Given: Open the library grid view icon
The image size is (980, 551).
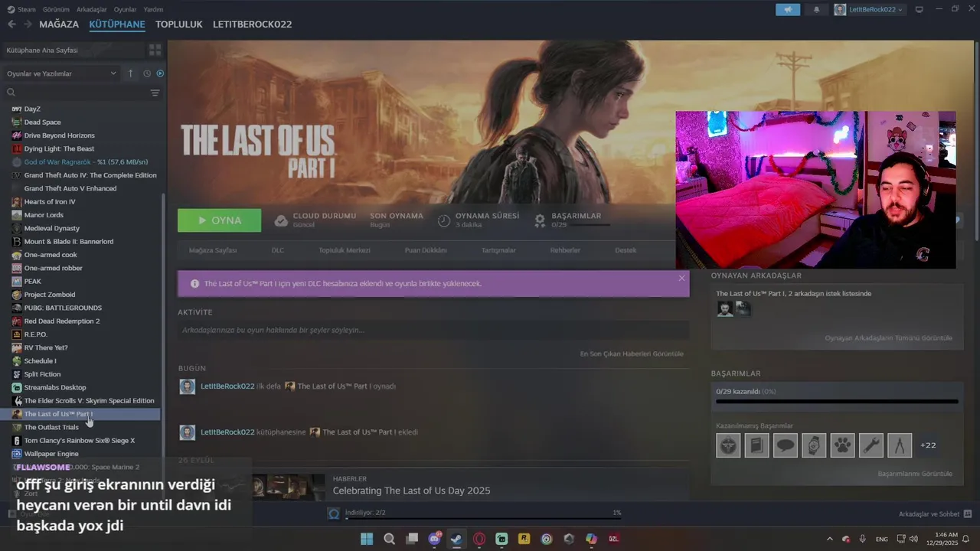Looking at the screenshot, I should [x=155, y=50].
